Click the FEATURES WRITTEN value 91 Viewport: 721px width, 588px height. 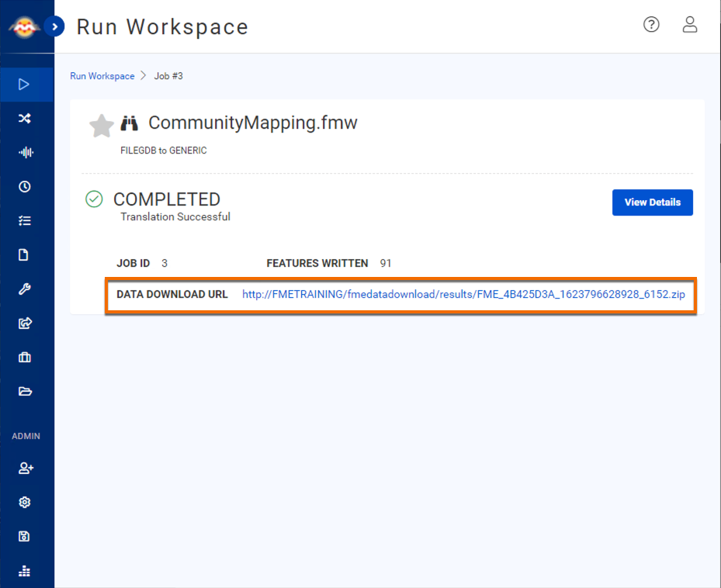(x=385, y=263)
